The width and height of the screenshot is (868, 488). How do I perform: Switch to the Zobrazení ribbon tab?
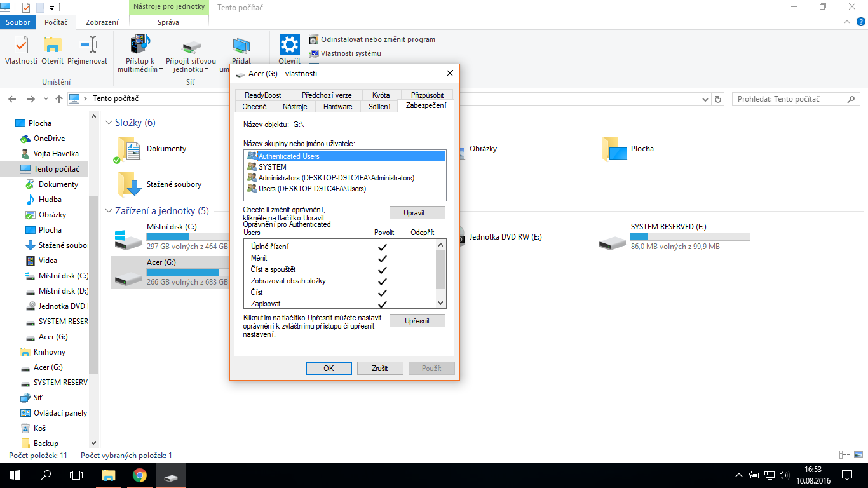(x=102, y=22)
